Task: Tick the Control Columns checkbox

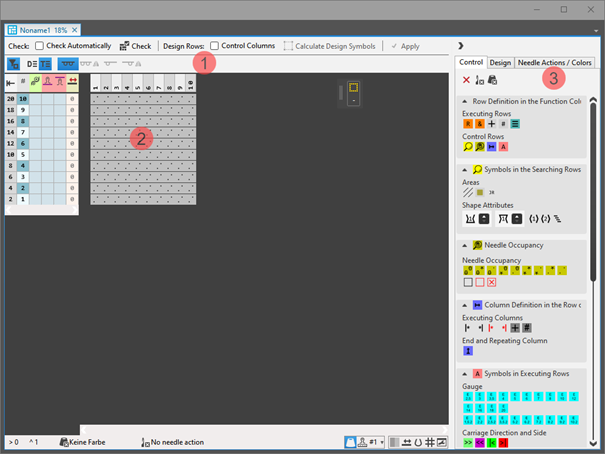Action: (x=215, y=46)
